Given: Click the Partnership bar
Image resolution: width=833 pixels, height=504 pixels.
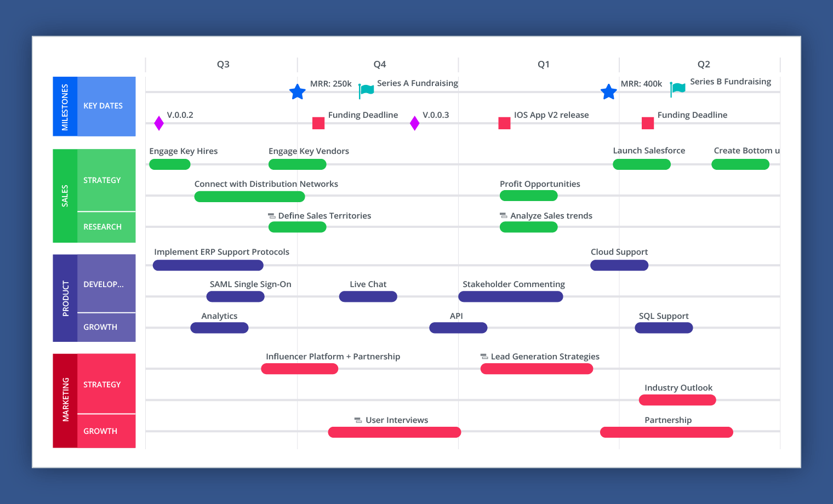Looking at the screenshot, I should click(x=666, y=432).
